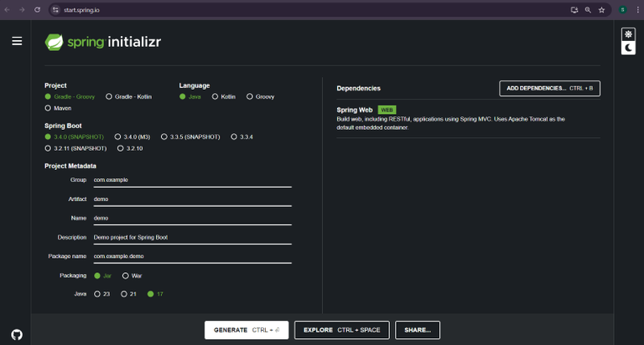This screenshot has height=345, width=644.
Task: Click install app icon in address bar
Action: 574,10
